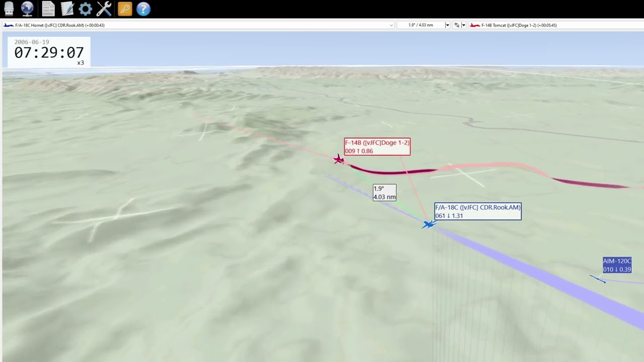
Task: Click the 2006-06-19 date text
Action: [x=32, y=42]
